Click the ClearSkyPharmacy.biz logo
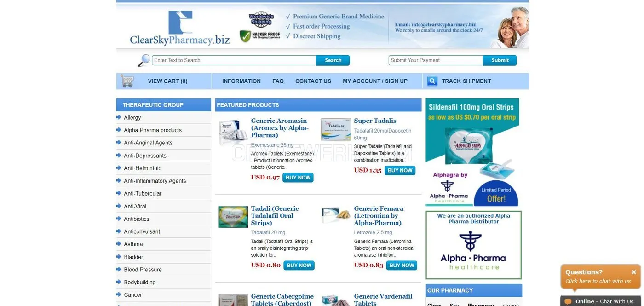The width and height of the screenshot is (644, 306). tap(180, 28)
